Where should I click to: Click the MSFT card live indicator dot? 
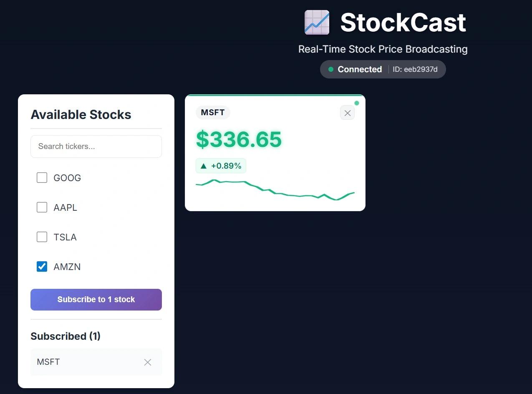tap(357, 103)
